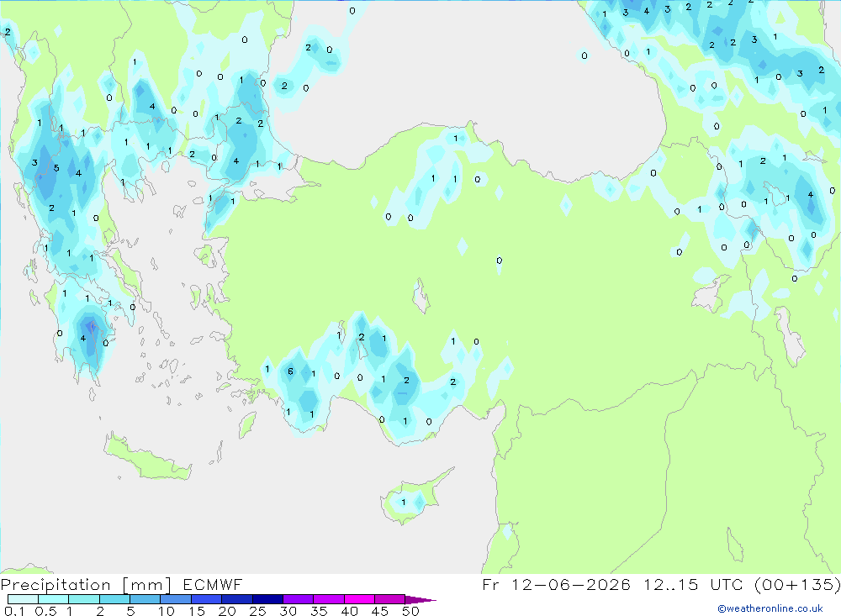Click the '(00+135)' forecast offset text
The height and width of the screenshot is (616, 841).
coord(797,584)
